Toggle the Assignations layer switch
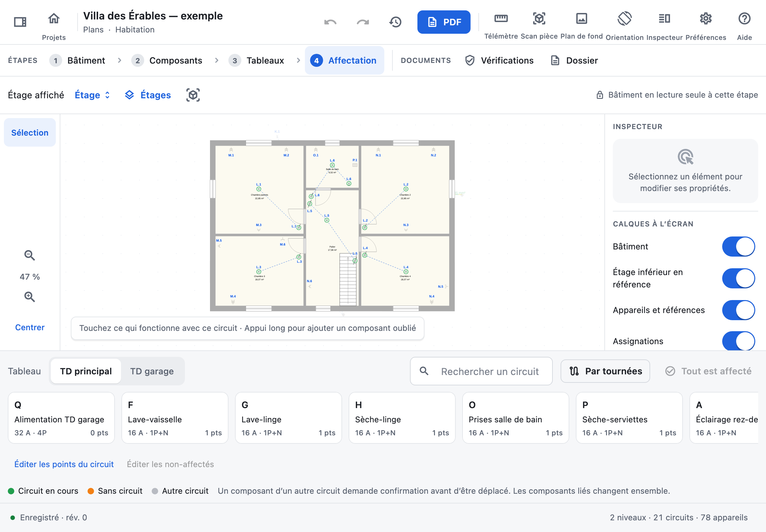This screenshot has height=532, width=766. click(739, 341)
